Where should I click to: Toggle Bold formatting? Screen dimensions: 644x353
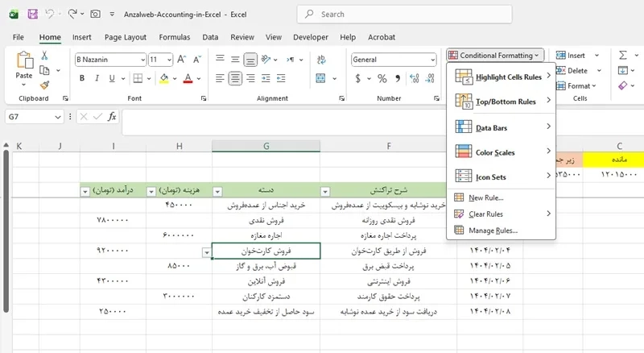click(82, 78)
